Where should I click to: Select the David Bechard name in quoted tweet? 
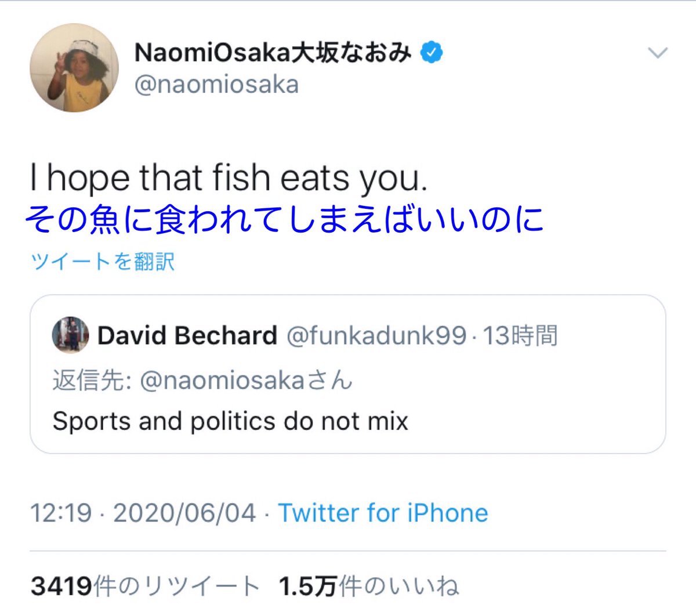tap(187, 335)
